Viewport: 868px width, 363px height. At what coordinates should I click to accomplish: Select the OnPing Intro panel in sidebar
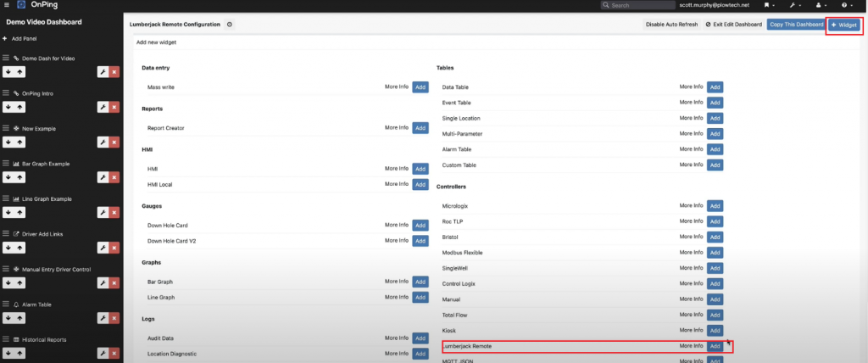click(37, 93)
